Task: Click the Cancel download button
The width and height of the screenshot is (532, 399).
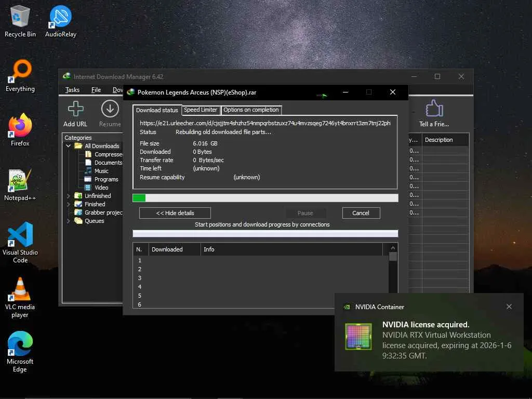Action: coord(361,213)
